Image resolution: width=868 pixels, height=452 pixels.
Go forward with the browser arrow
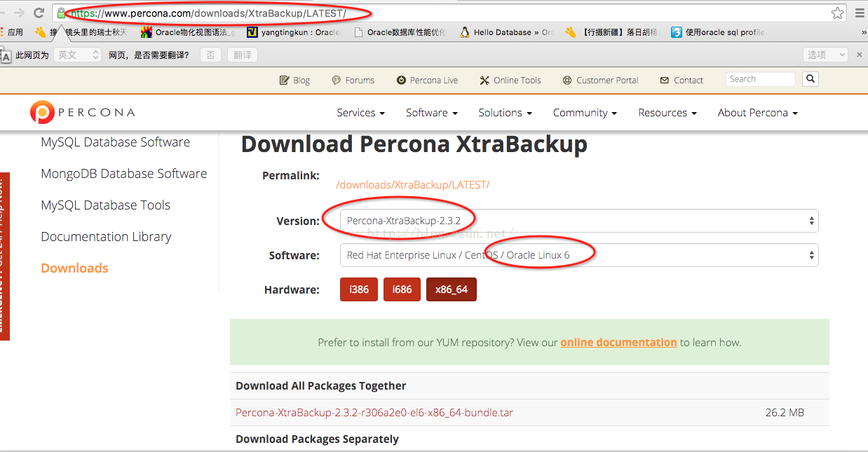(19, 13)
